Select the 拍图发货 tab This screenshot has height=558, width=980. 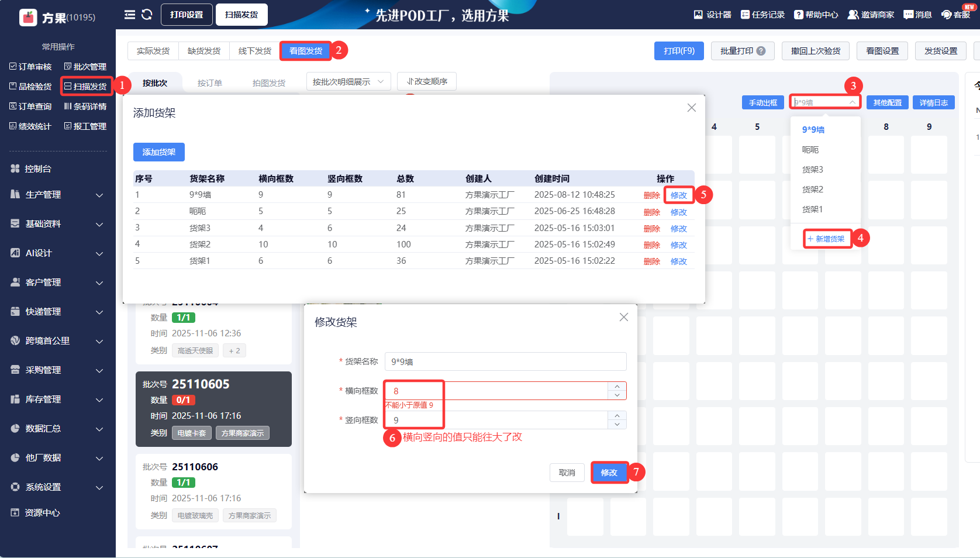(x=269, y=83)
